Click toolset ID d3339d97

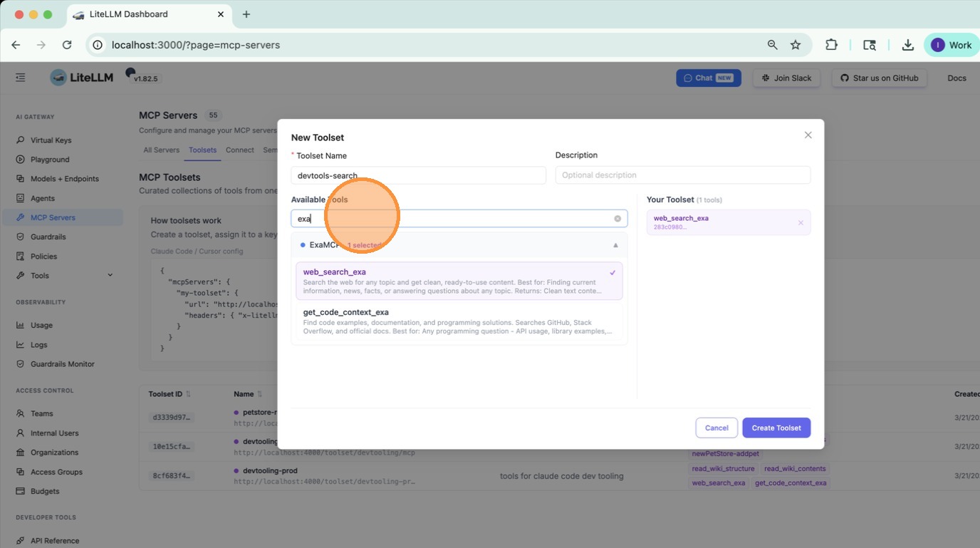[172, 417]
